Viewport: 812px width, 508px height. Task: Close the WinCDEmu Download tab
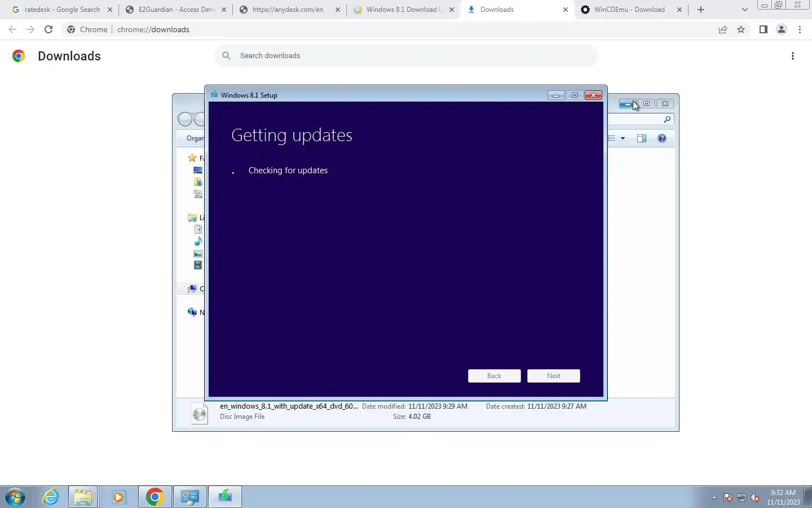tap(679, 10)
